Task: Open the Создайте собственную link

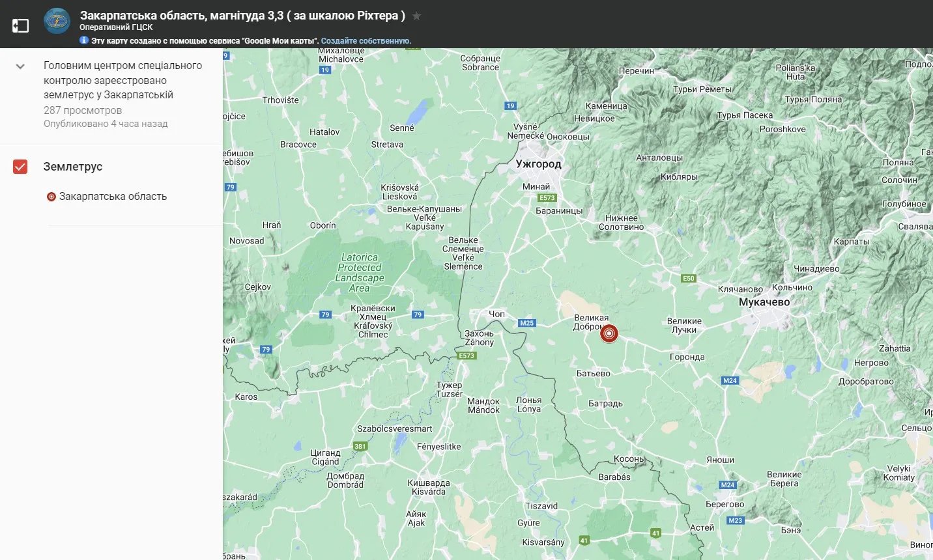Action: tap(366, 40)
